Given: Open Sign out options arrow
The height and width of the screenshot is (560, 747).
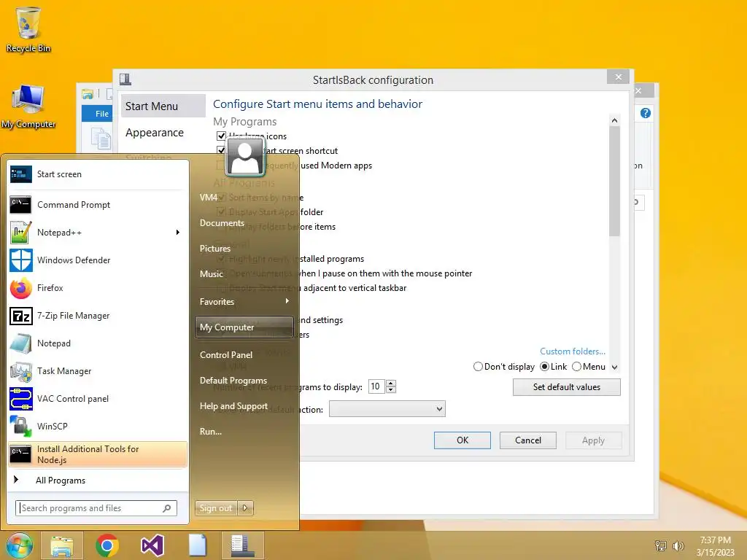Looking at the screenshot, I should point(245,508).
